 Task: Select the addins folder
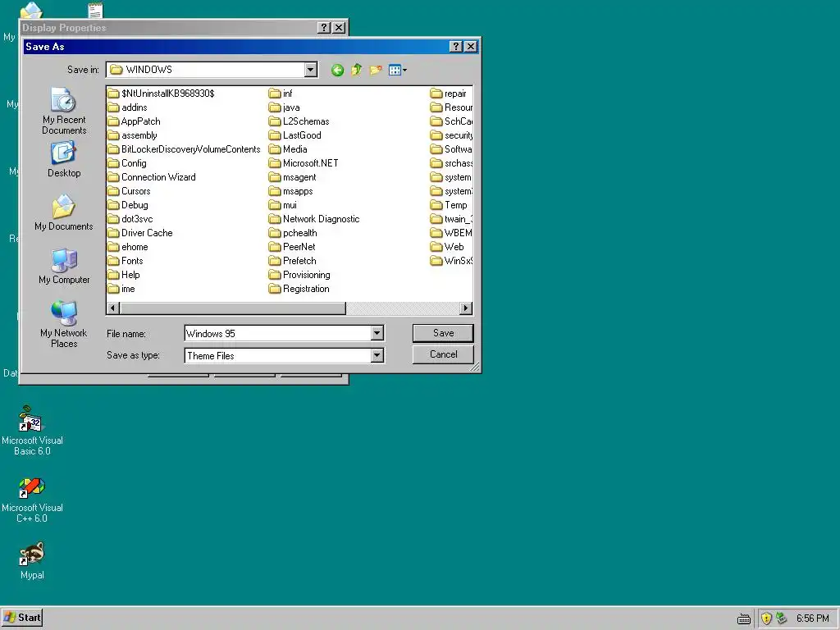coord(127,107)
